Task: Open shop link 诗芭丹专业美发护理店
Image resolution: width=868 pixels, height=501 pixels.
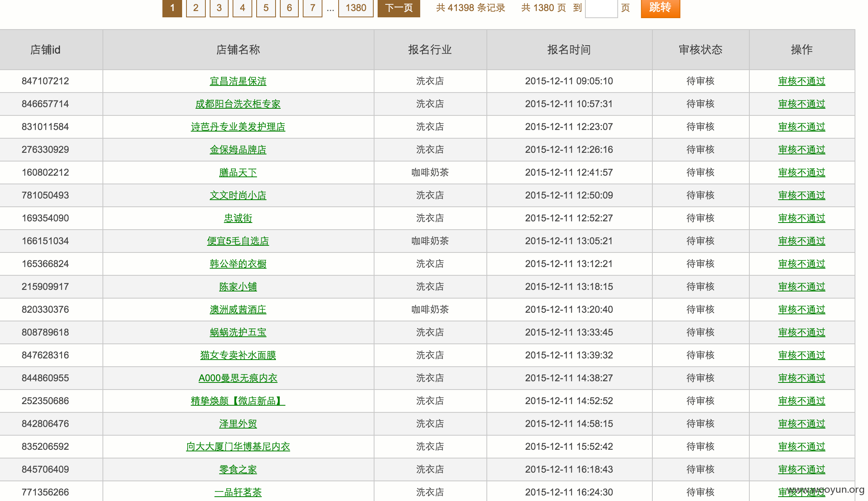Action: click(x=238, y=127)
